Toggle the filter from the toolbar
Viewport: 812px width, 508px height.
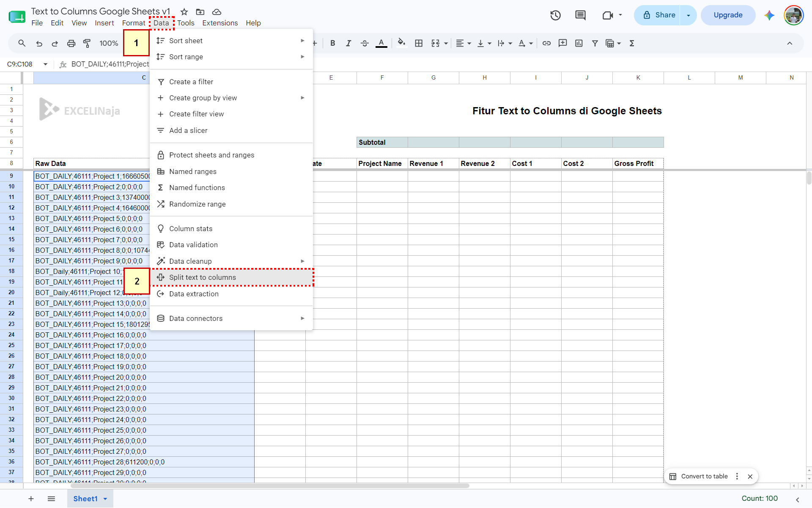click(595, 43)
